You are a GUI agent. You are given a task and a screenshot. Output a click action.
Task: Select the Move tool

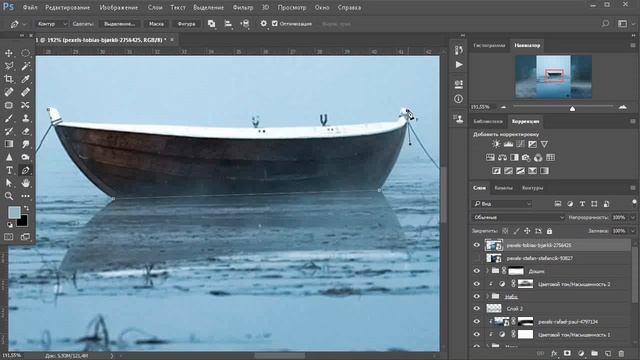(x=9, y=53)
